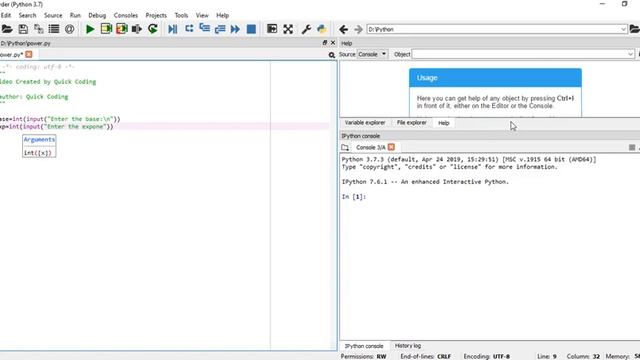Maximize the current pane
This screenshot has width=640, height=360.
click(x=272, y=29)
